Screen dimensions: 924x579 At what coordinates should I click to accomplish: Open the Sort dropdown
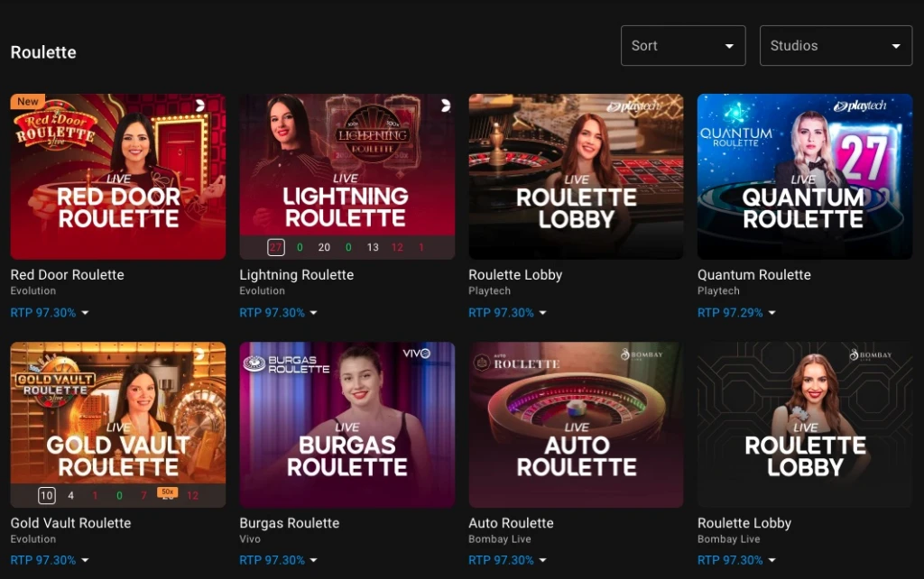[x=683, y=46]
